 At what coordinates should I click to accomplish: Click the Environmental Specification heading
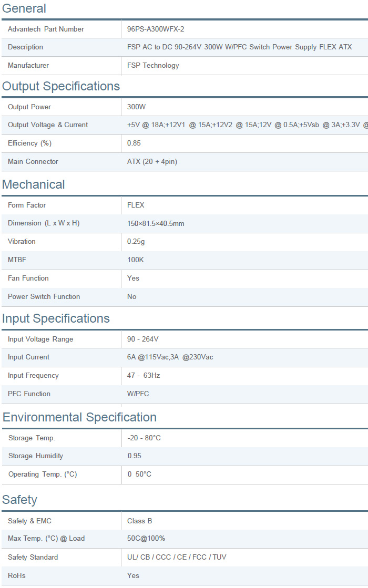tap(79, 418)
